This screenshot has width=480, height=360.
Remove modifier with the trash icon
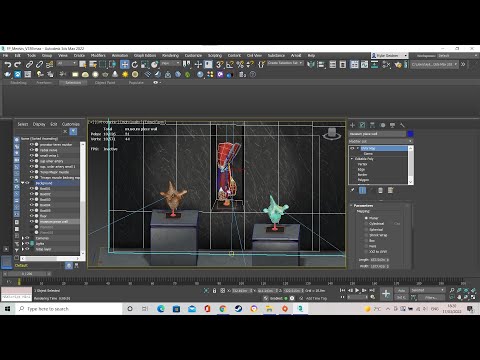pyautogui.click(x=380, y=190)
